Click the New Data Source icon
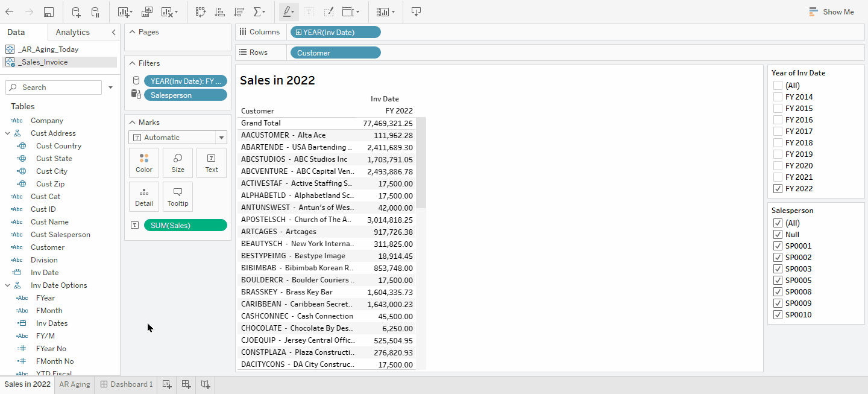 pos(76,12)
